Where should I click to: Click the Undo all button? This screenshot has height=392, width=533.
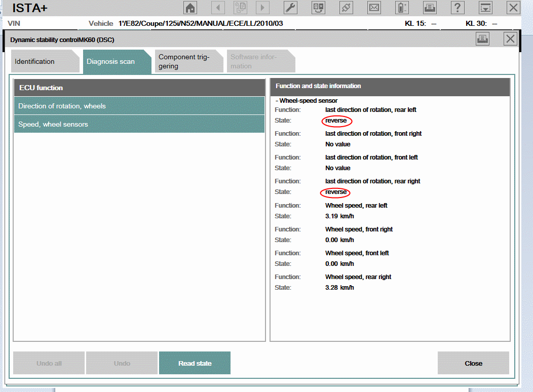pos(49,363)
